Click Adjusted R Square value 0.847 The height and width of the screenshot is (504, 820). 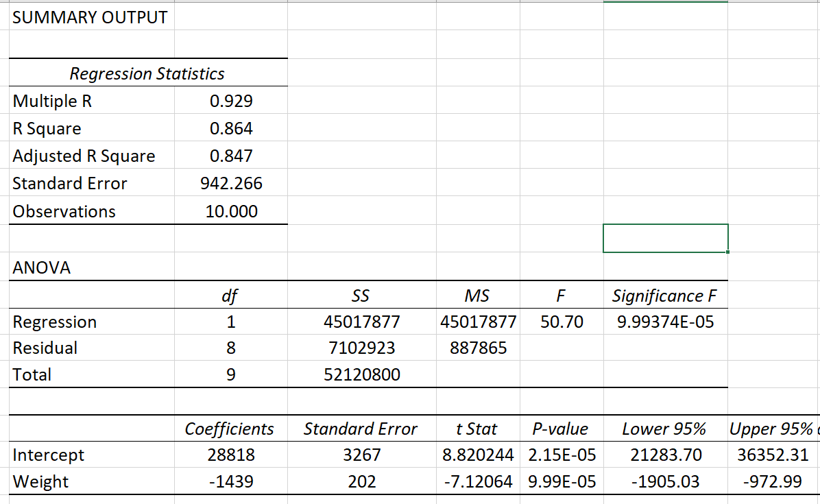[x=230, y=155]
